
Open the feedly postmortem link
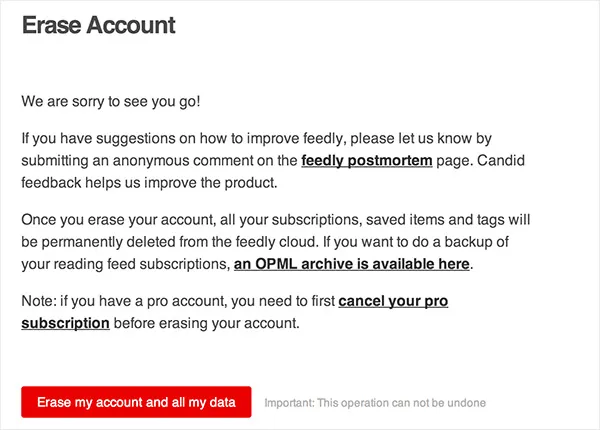pyautogui.click(x=367, y=160)
